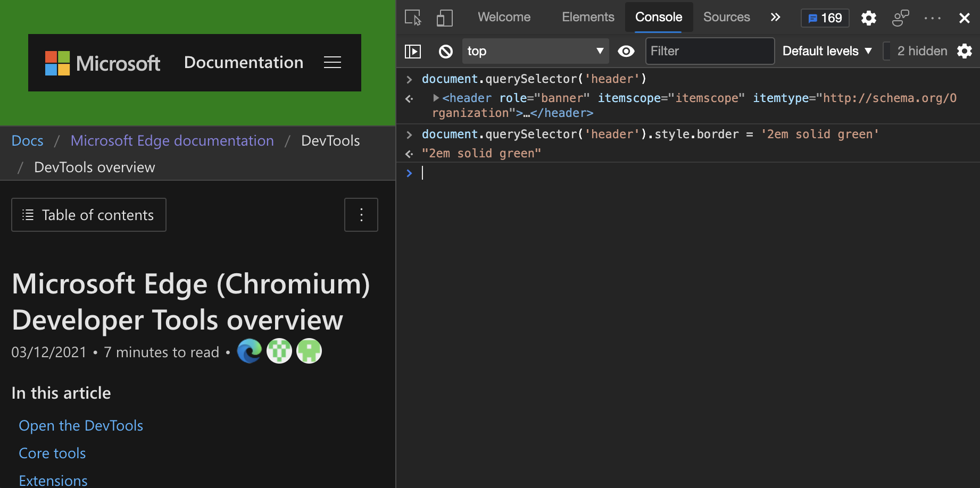Click the last green contributor avatar
Image resolution: width=980 pixels, height=488 pixels.
tap(309, 351)
